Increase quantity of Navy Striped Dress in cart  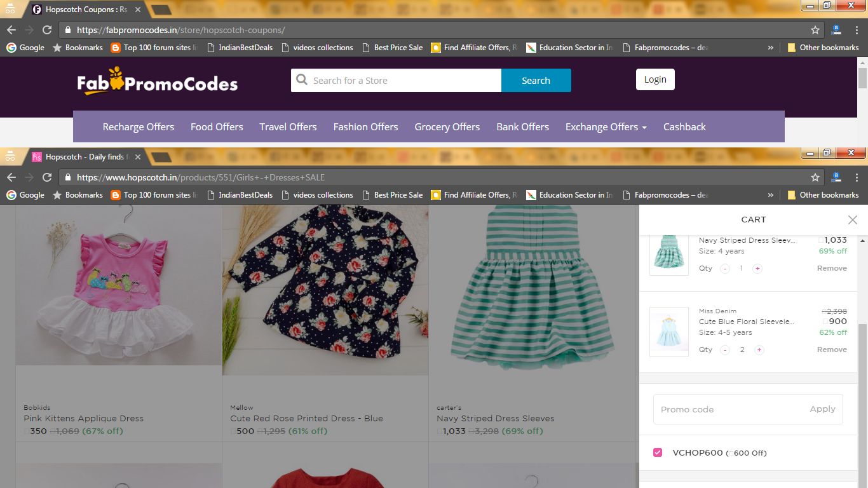pos(757,269)
